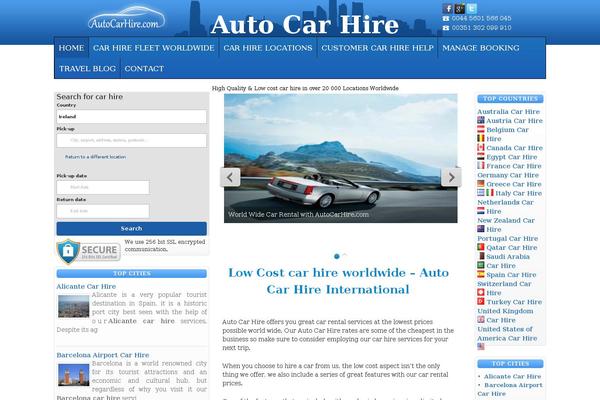Open the Country field showing Ireland
This screenshot has height=400, width=600.
(132, 117)
